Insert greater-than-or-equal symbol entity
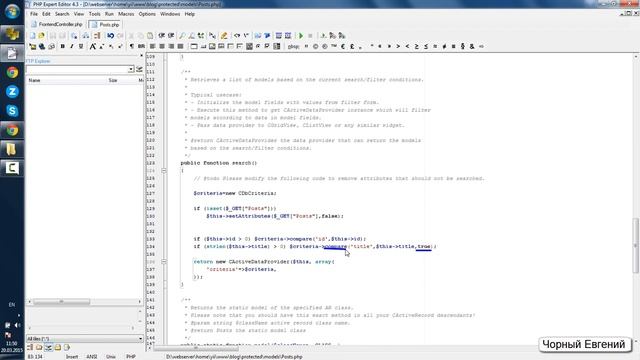 pyautogui.click(x=416, y=47)
